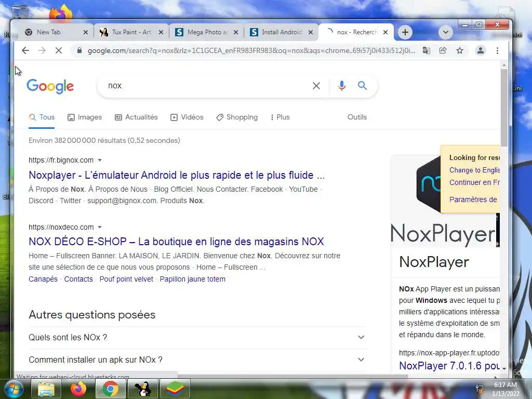The image size is (532, 399).
Task: Click the share page icon in address bar
Action: pyautogui.click(x=443, y=50)
